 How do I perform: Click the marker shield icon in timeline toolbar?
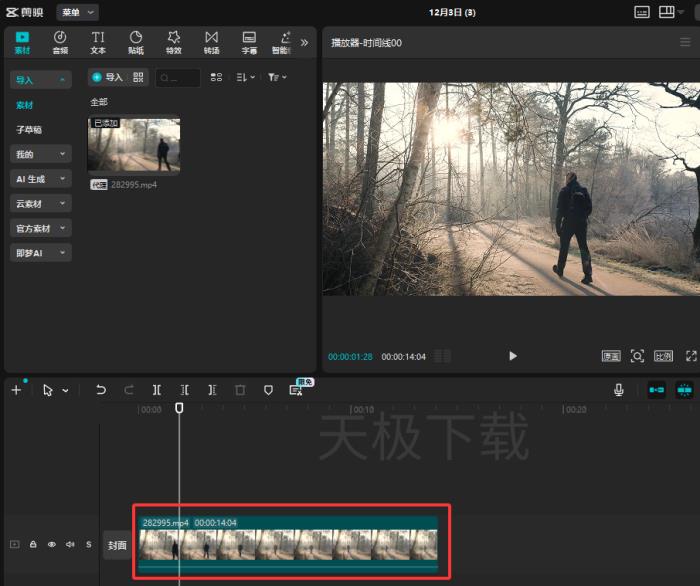coord(268,390)
